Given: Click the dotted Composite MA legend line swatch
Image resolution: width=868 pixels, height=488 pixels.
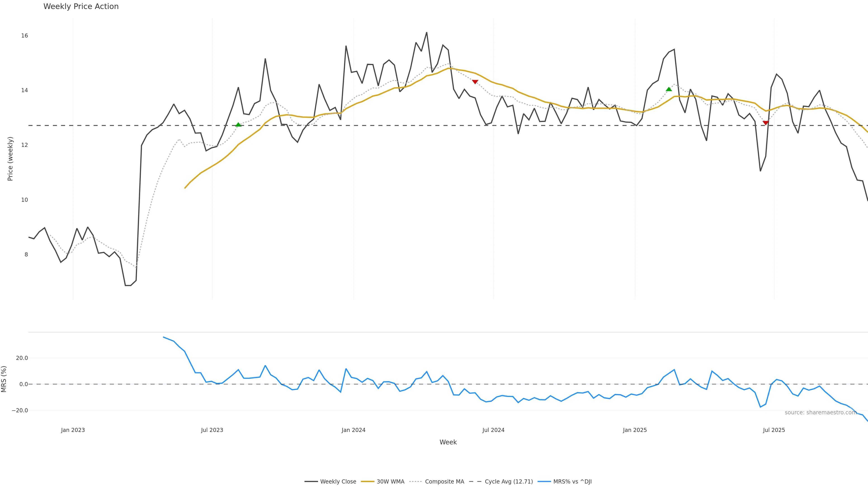Looking at the screenshot, I should pyautogui.click(x=415, y=482).
